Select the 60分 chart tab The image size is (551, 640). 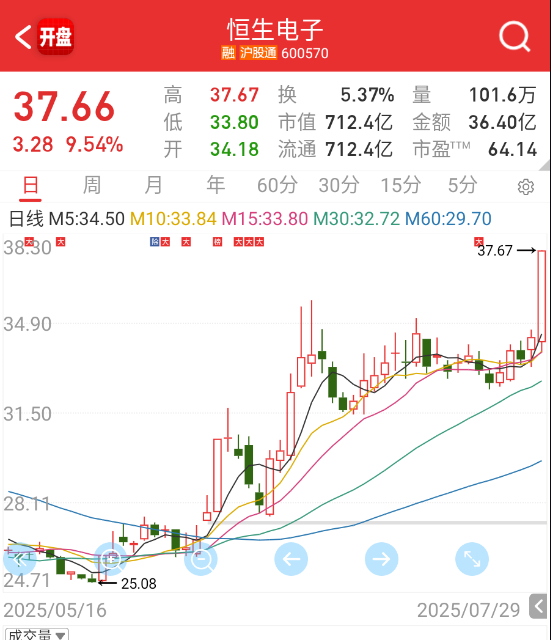pos(277,185)
